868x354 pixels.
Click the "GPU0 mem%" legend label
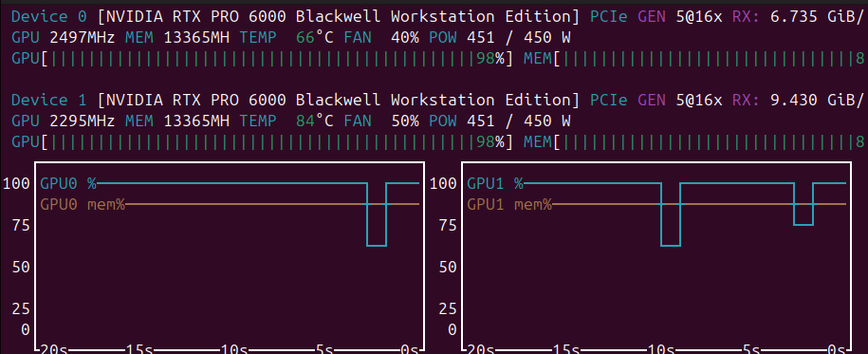83,204
